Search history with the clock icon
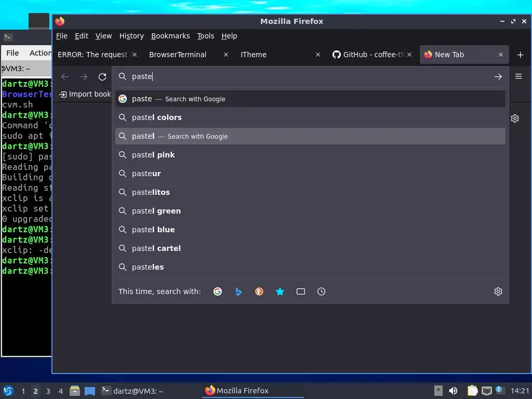The height and width of the screenshot is (399, 532). click(x=321, y=291)
